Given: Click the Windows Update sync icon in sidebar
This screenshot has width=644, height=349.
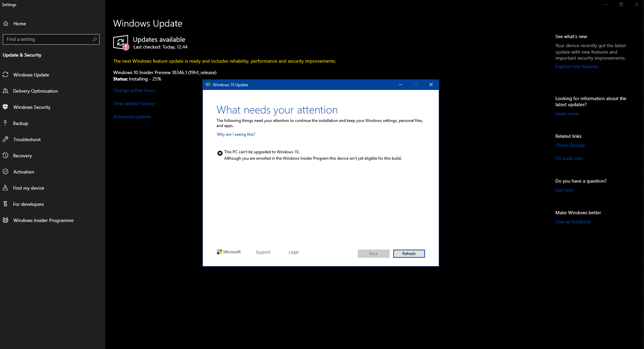Looking at the screenshot, I should [5, 75].
